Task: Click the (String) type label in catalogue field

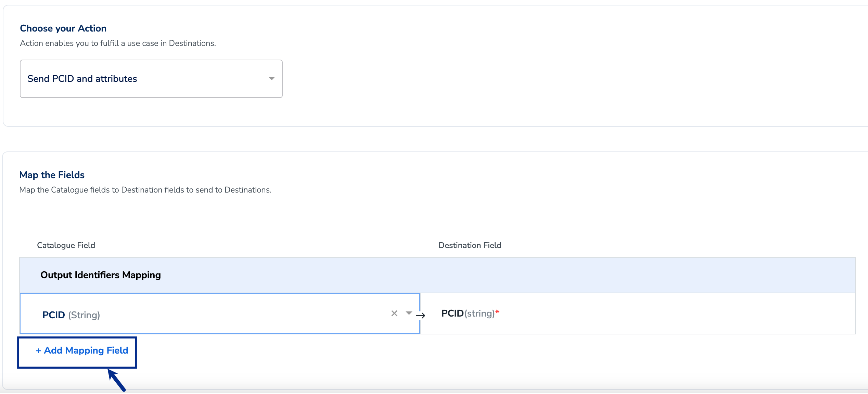Action: coord(84,315)
